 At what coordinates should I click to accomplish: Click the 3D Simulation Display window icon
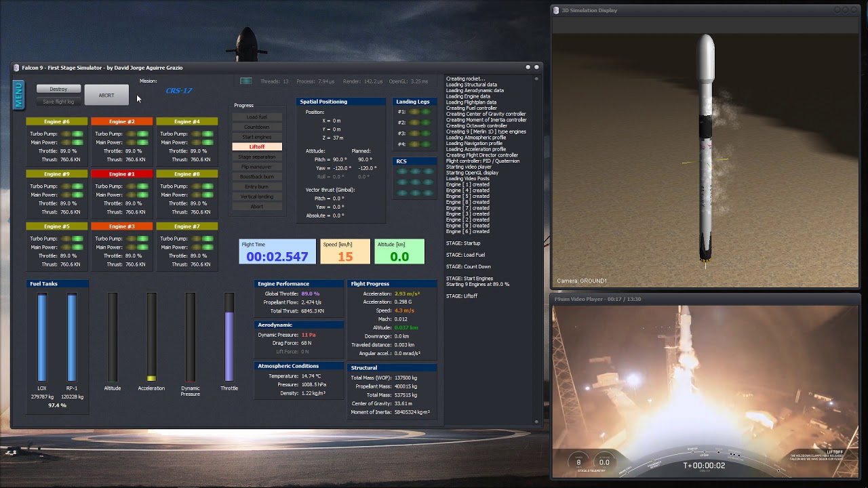(x=556, y=10)
